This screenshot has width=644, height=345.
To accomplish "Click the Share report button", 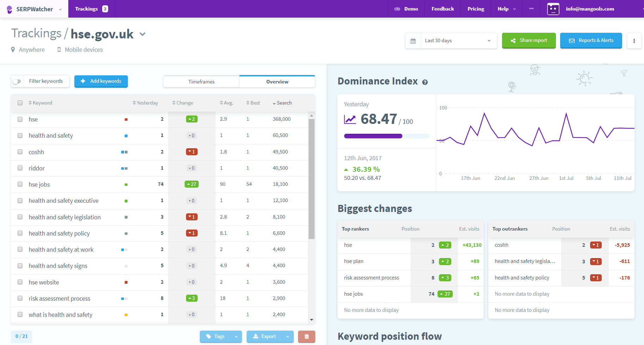I will (x=529, y=41).
